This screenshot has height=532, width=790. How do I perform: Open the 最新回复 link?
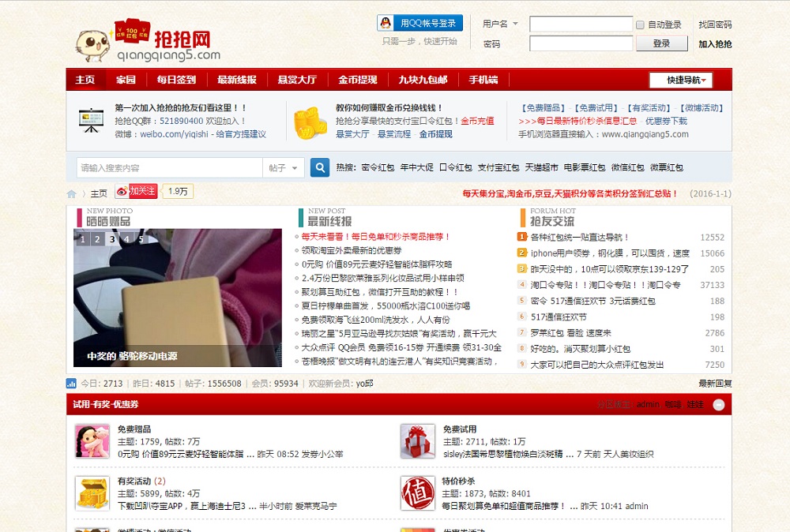[x=715, y=384]
